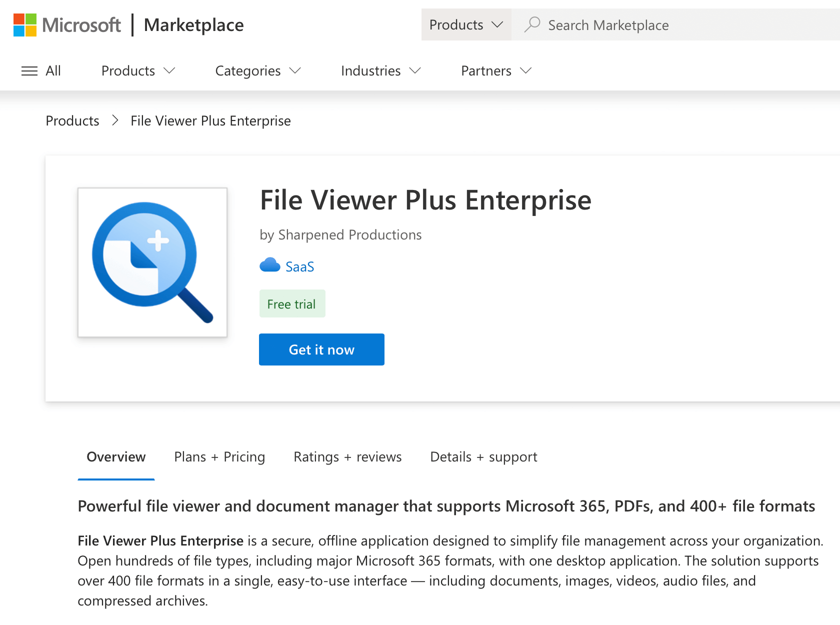Open the Products search scope dropdown

[466, 24]
